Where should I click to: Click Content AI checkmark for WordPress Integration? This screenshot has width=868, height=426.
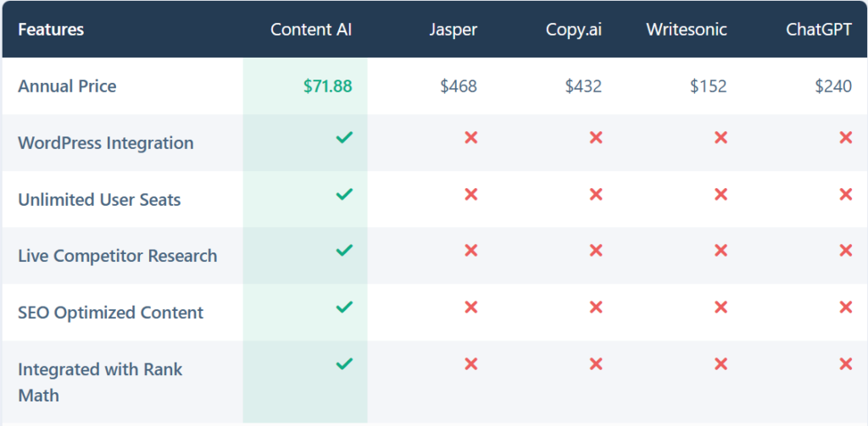pos(344,137)
